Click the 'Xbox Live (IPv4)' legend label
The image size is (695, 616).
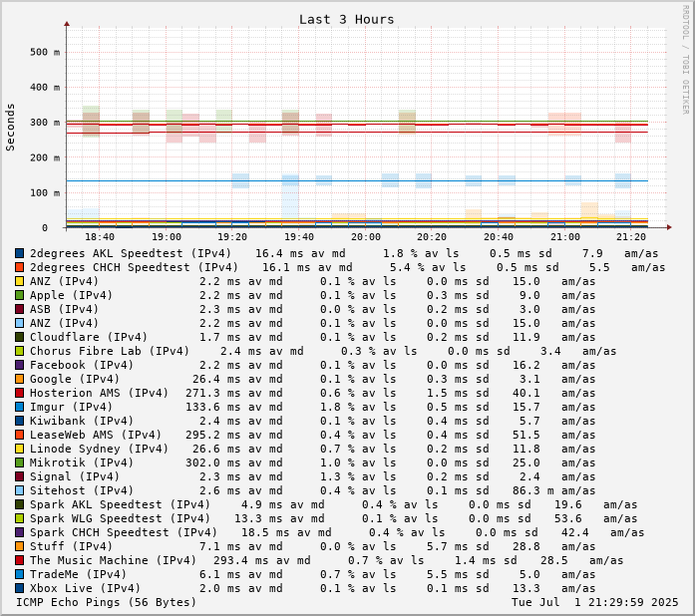click(x=85, y=588)
